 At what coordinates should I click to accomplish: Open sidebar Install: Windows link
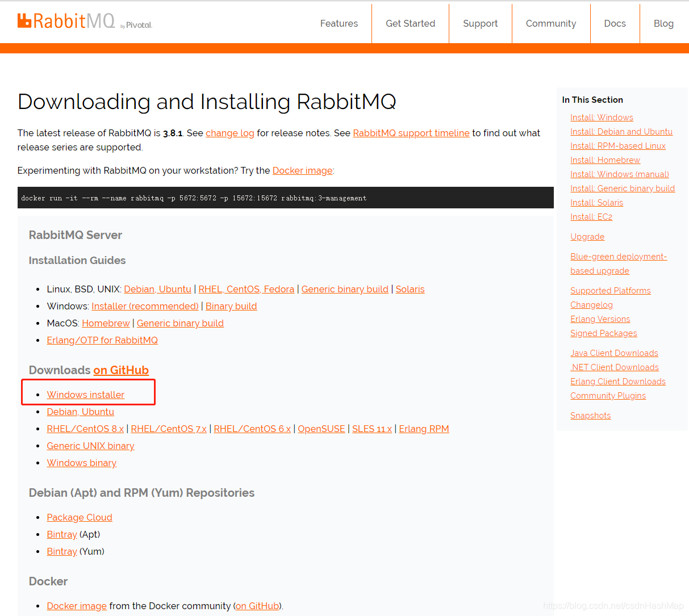click(602, 118)
